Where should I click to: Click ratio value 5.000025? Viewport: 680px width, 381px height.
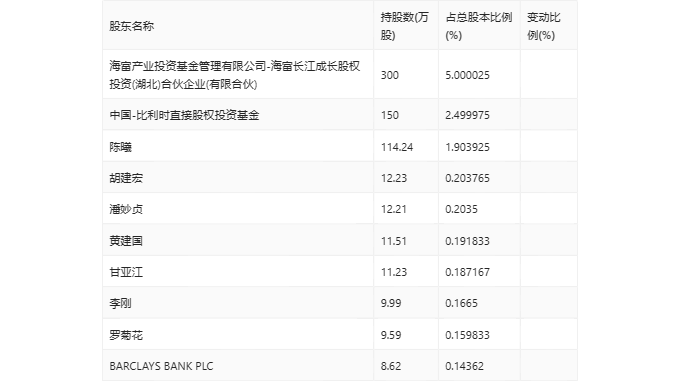coord(468,75)
